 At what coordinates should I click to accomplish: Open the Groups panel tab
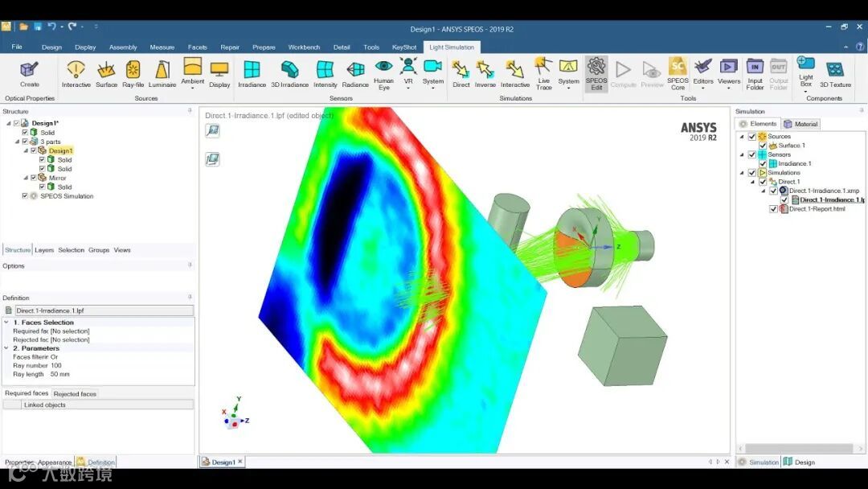pyautogui.click(x=99, y=250)
